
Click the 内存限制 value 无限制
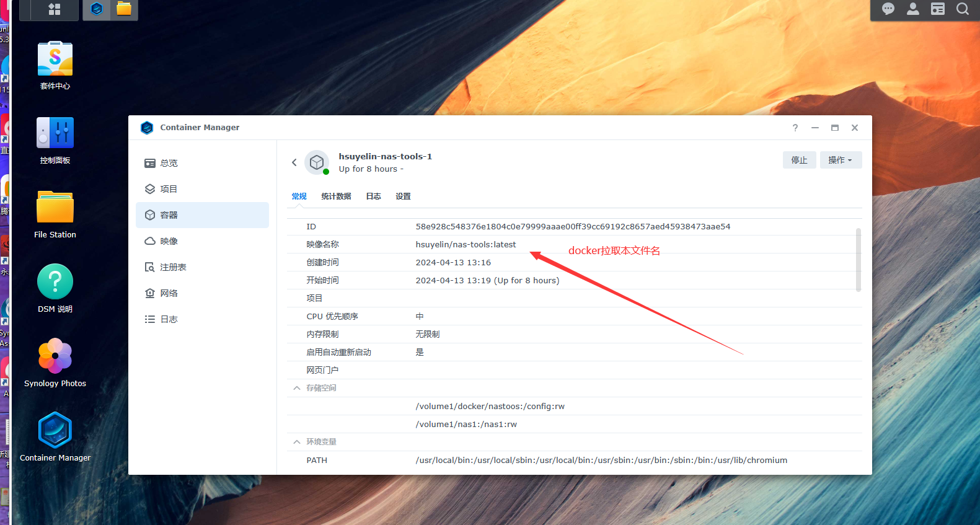pyautogui.click(x=428, y=335)
